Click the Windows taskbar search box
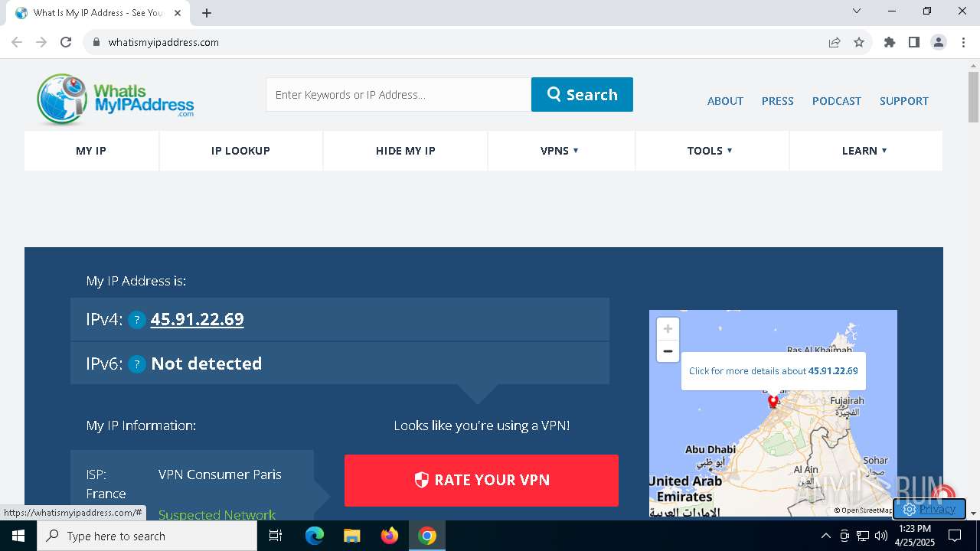 147,536
